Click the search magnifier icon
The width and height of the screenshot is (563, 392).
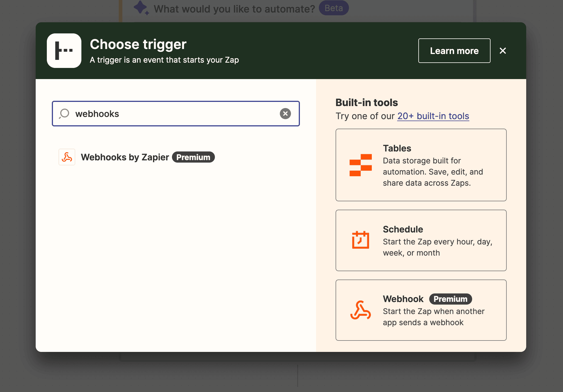point(64,114)
